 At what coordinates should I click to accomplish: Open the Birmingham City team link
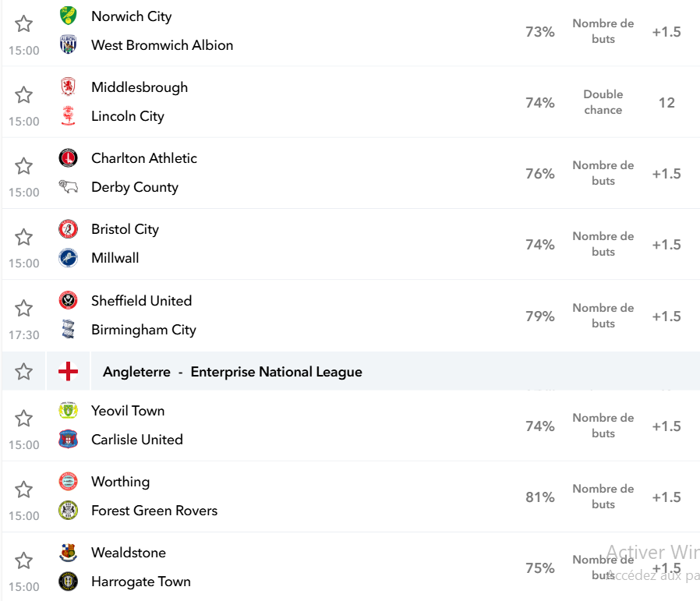coord(143,330)
